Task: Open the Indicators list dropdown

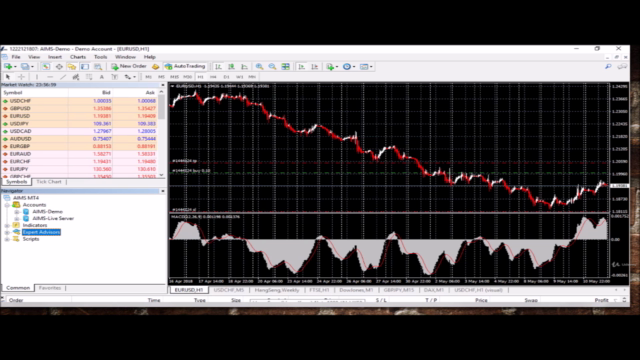Action: pyautogui.click(x=337, y=67)
